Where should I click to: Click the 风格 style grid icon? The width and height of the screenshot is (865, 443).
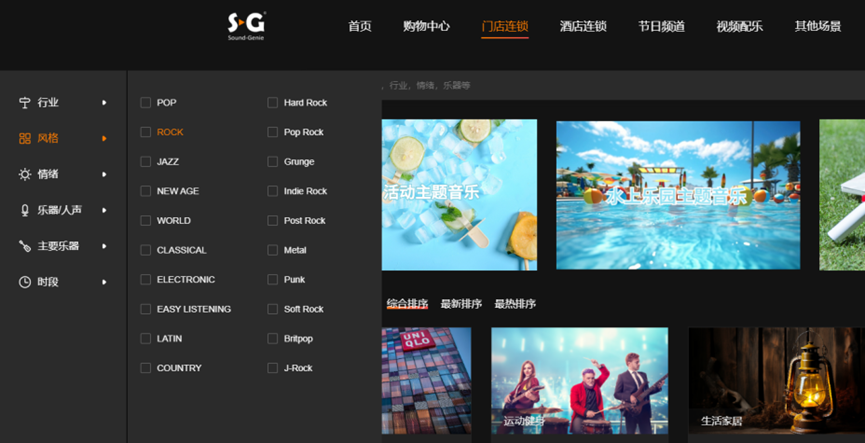25,138
